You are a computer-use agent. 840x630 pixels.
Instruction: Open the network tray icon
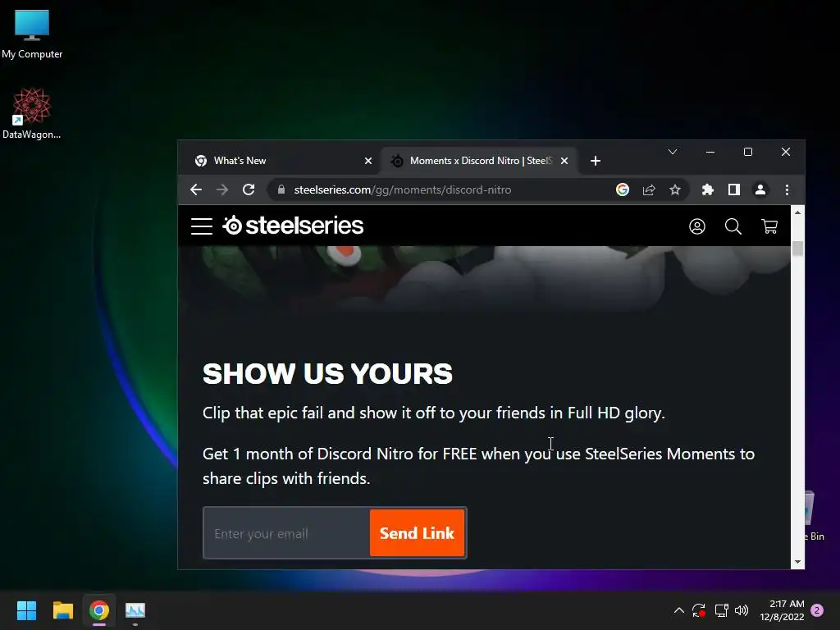tap(721, 610)
